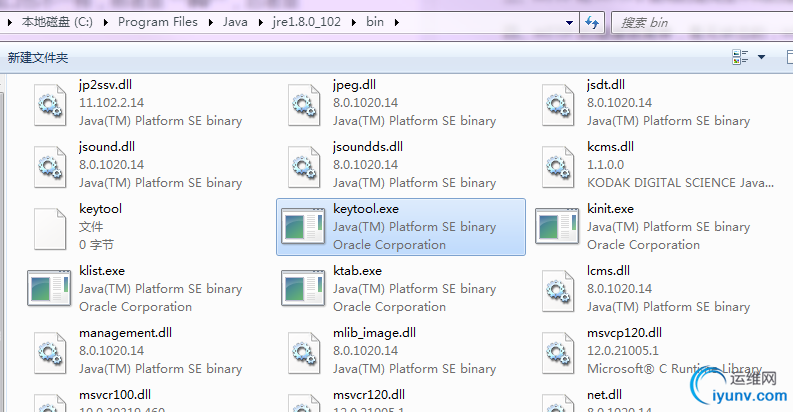Go to Java folder in address bar
The height and width of the screenshot is (412, 793).
235,22
